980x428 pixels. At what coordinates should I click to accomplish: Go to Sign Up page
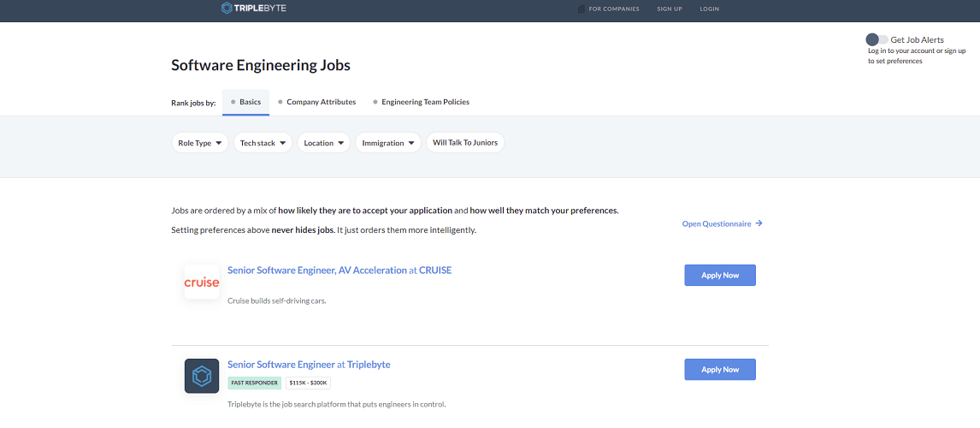tap(670, 9)
